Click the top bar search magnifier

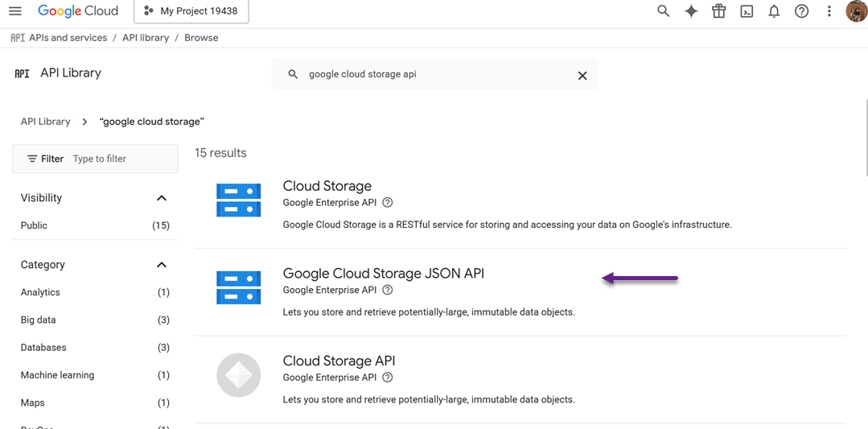663,11
